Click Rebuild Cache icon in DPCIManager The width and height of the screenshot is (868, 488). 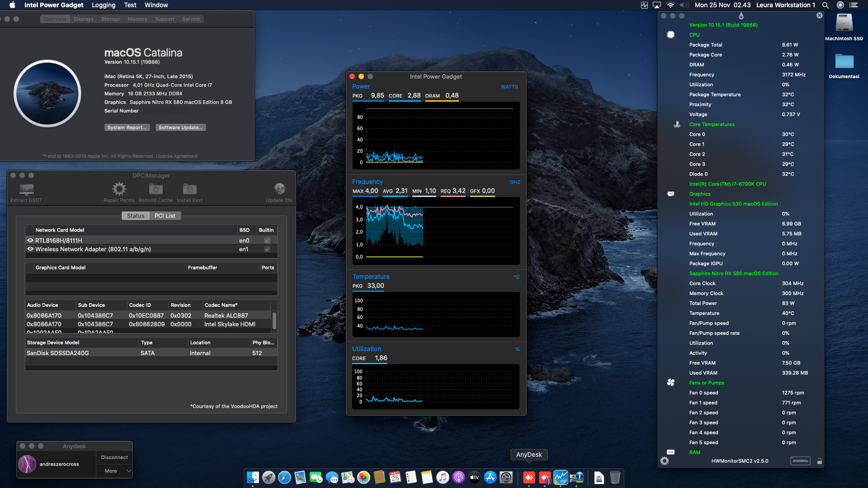[x=156, y=189]
